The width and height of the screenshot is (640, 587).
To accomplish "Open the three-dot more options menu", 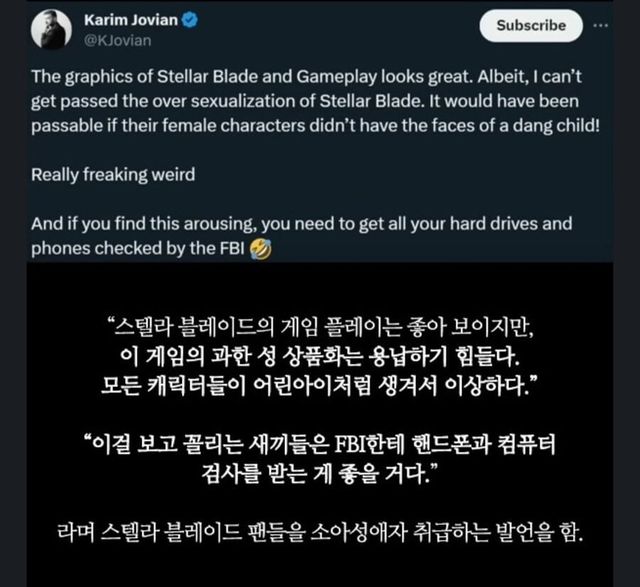I will click(600, 25).
